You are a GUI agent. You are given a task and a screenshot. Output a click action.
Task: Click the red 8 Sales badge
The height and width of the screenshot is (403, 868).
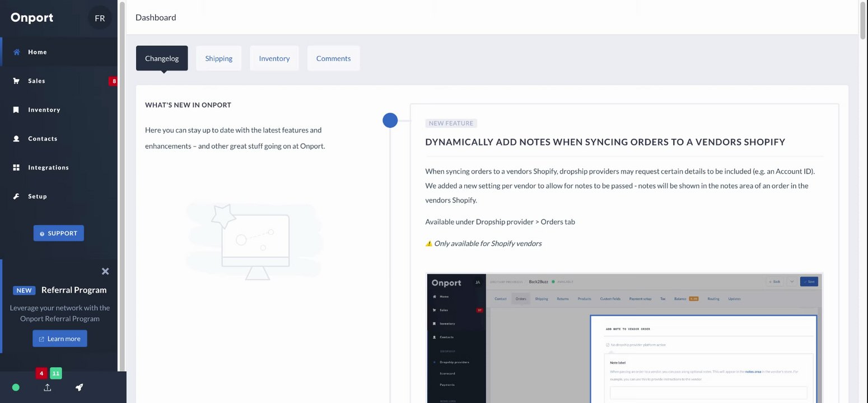114,81
